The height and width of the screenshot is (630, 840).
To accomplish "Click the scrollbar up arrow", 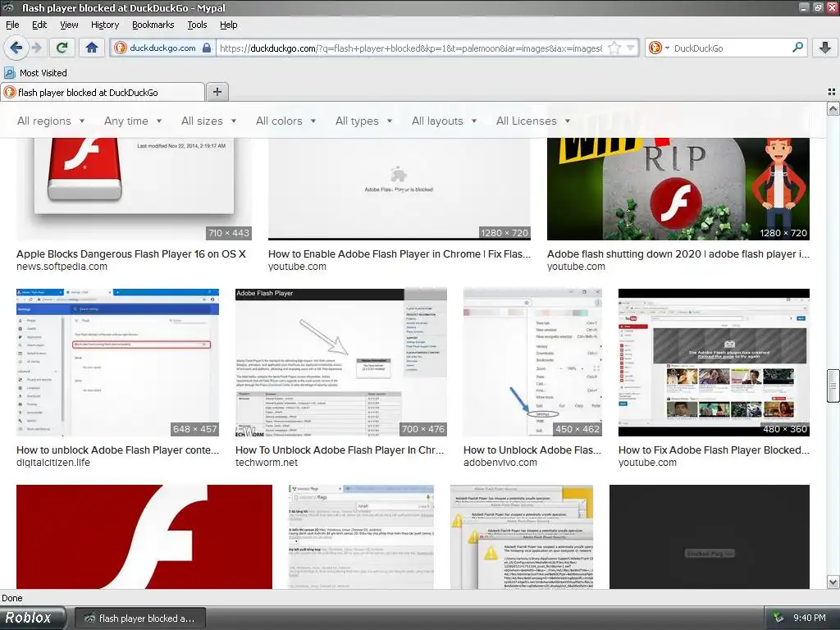I will point(833,109).
